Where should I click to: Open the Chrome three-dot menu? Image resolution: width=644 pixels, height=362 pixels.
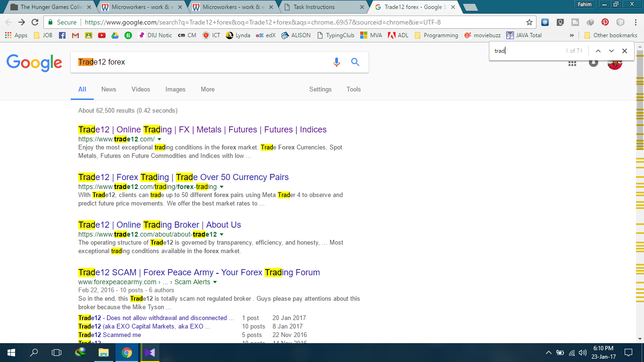[636, 22]
